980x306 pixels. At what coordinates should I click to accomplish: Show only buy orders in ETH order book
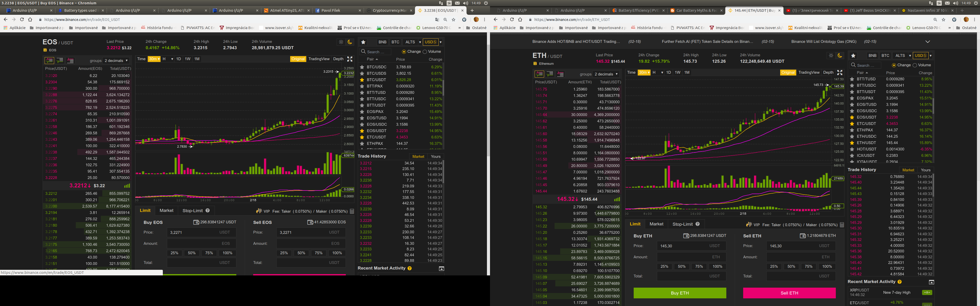[x=550, y=74]
